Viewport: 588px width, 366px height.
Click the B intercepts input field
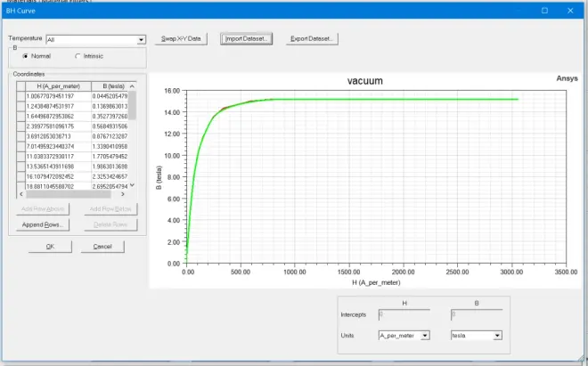tap(477, 314)
